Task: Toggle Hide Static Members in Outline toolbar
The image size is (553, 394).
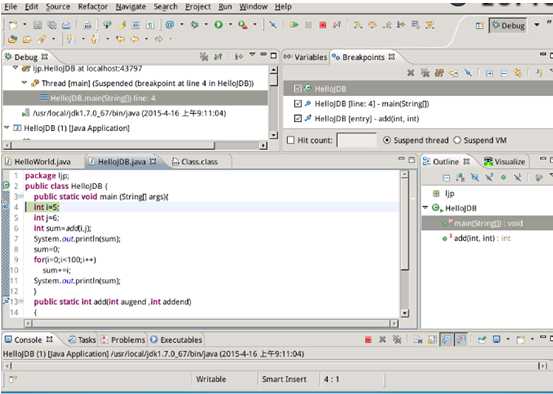Action: pyautogui.click(x=489, y=178)
